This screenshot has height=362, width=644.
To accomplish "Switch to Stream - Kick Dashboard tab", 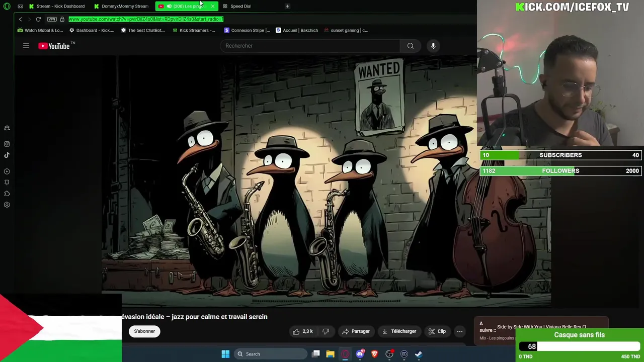I will click(x=57, y=6).
